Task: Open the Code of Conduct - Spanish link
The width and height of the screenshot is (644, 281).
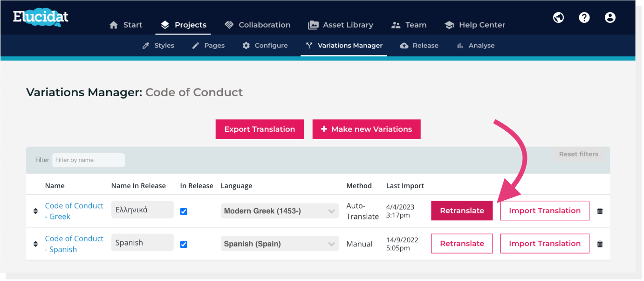Action: (x=74, y=244)
